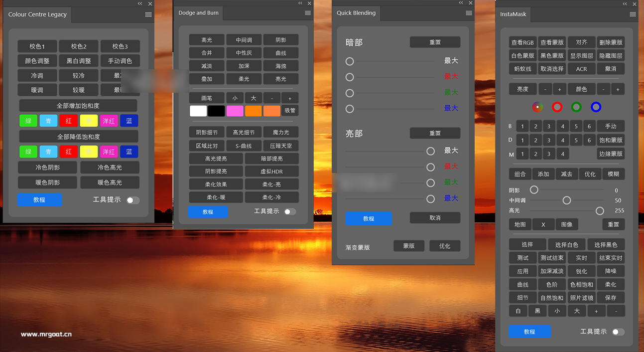This screenshot has width=644, height=352.
Task: Enable 工具提示 switch in Dodge and Burn
Action: (x=290, y=212)
